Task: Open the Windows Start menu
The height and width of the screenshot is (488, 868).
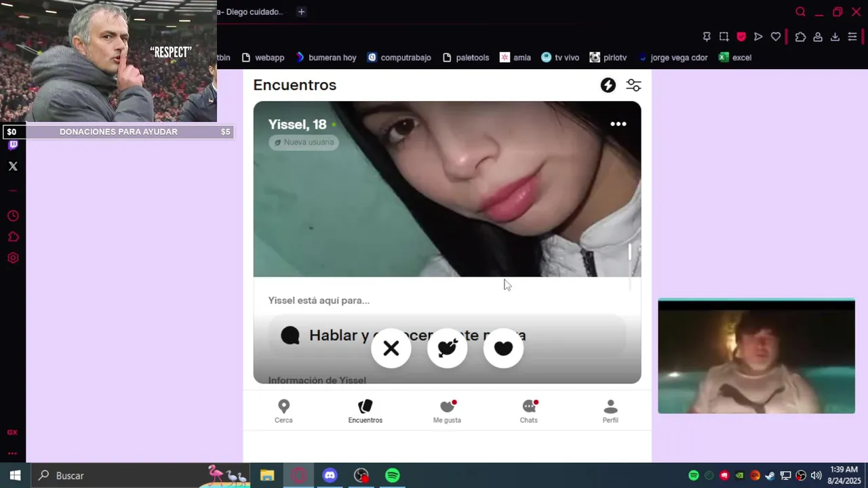Action: coord(15,476)
